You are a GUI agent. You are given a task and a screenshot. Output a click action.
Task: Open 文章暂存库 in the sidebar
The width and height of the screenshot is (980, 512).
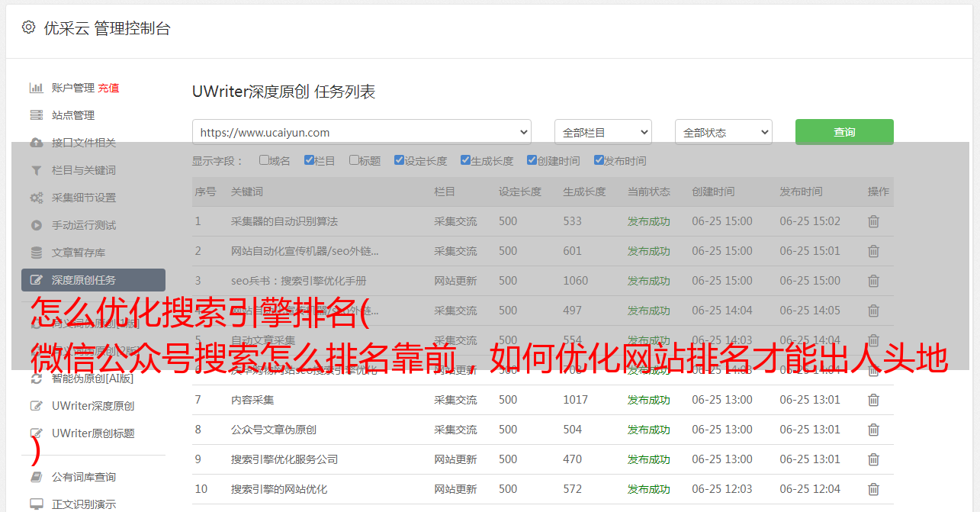(x=79, y=253)
